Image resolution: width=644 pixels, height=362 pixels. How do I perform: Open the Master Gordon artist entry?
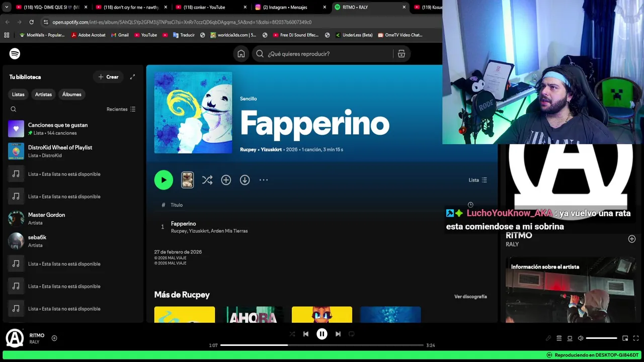point(73,219)
